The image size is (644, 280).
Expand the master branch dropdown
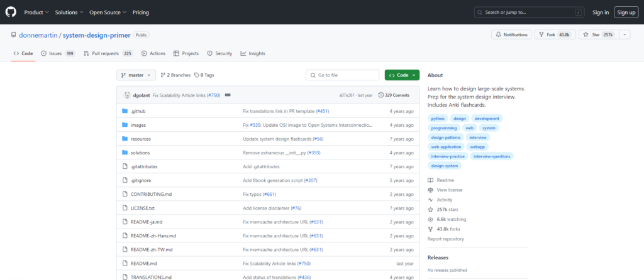coord(136,75)
